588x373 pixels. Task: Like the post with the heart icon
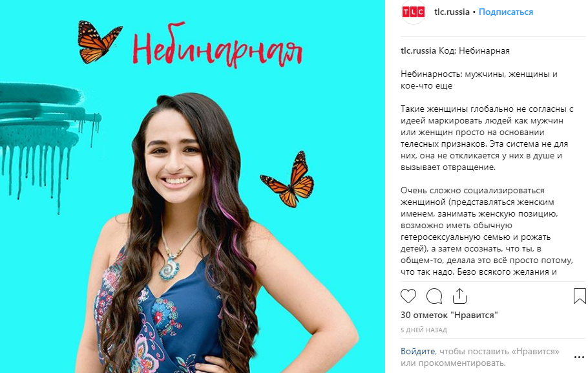click(x=408, y=296)
